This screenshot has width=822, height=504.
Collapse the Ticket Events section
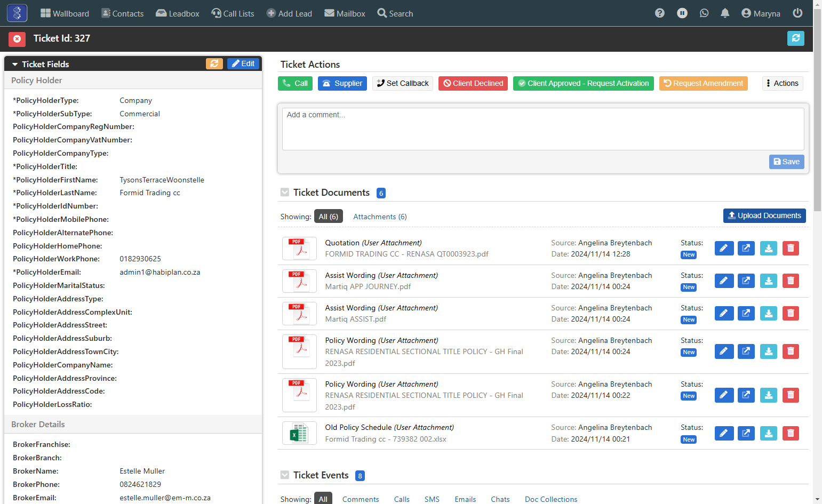click(285, 475)
